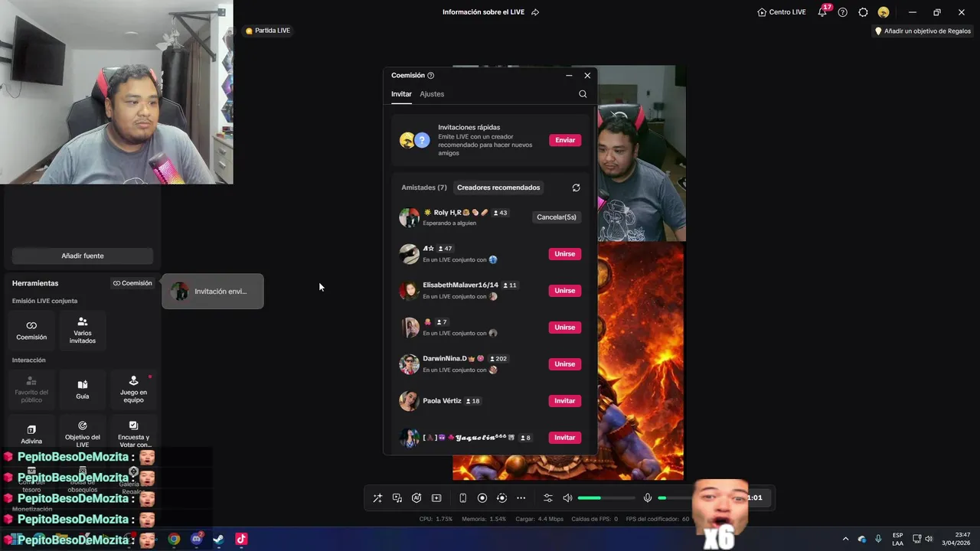Click Añadir un objetivo de Regalos
Image resolution: width=980 pixels, height=551 pixels.
pos(923,31)
